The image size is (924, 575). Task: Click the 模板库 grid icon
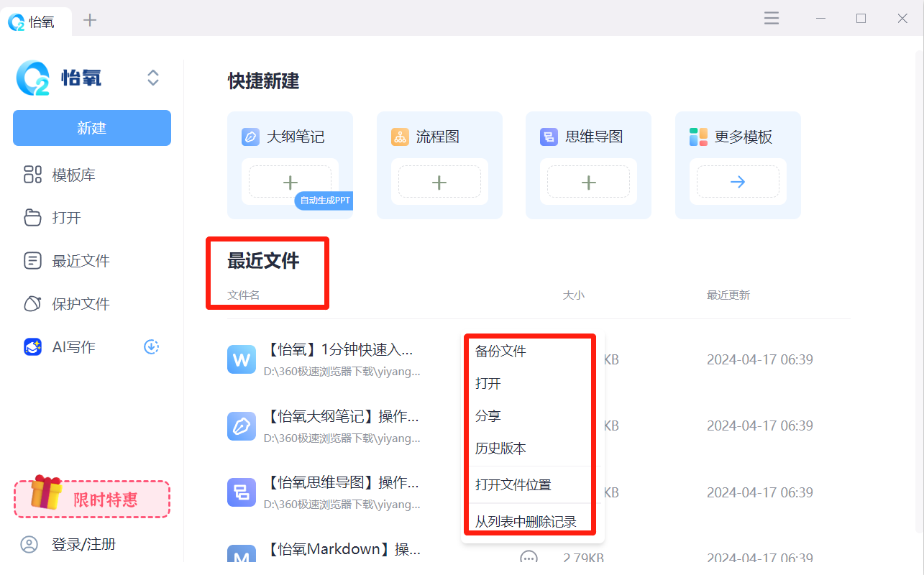point(33,175)
